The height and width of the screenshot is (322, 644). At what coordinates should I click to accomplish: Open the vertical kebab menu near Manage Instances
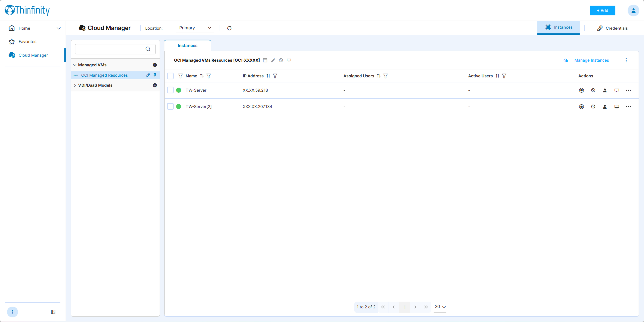click(x=626, y=60)
